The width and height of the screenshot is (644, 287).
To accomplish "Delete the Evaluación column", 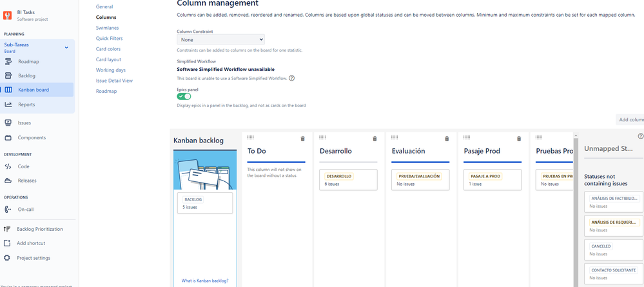I will coord(447,139).
